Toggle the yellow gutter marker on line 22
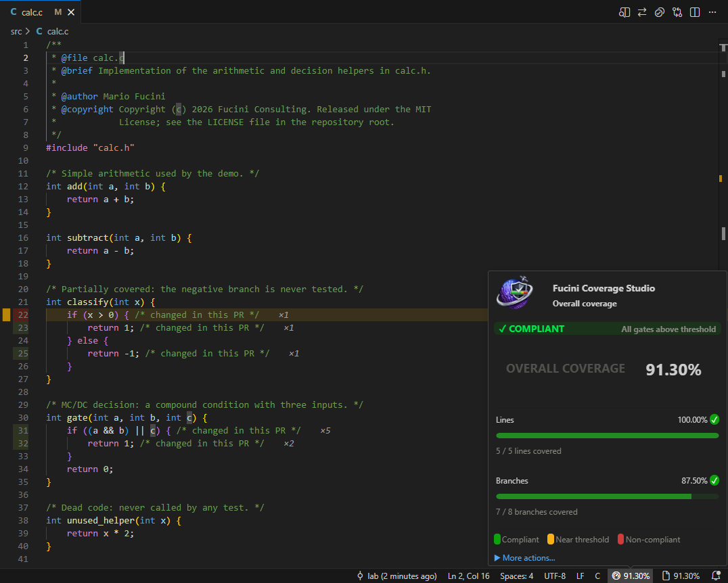Image resolution: width=728 pixels, height=583 pixels. [x=7, y=314]
